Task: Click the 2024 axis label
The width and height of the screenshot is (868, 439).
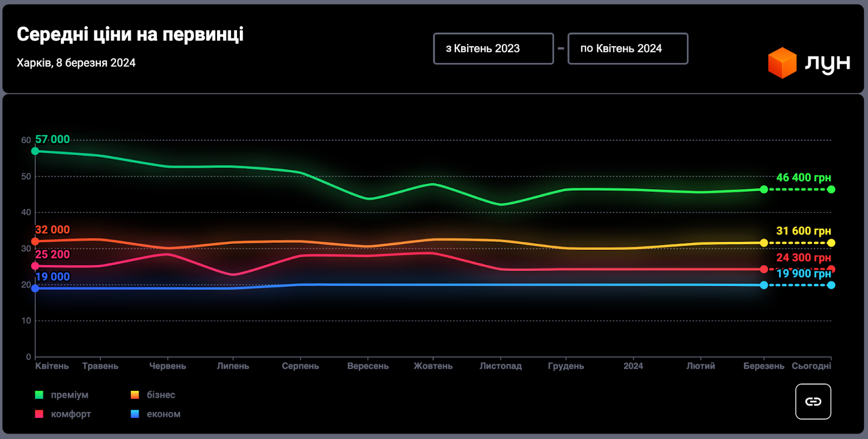Action: click(633, 366)
